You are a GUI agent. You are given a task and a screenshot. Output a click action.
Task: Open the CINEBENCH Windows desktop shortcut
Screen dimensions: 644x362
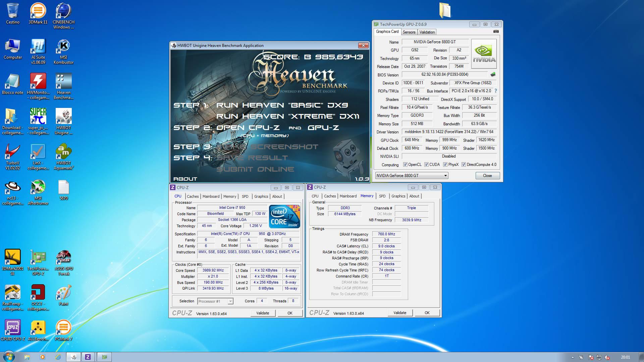[x=63, y=16]
